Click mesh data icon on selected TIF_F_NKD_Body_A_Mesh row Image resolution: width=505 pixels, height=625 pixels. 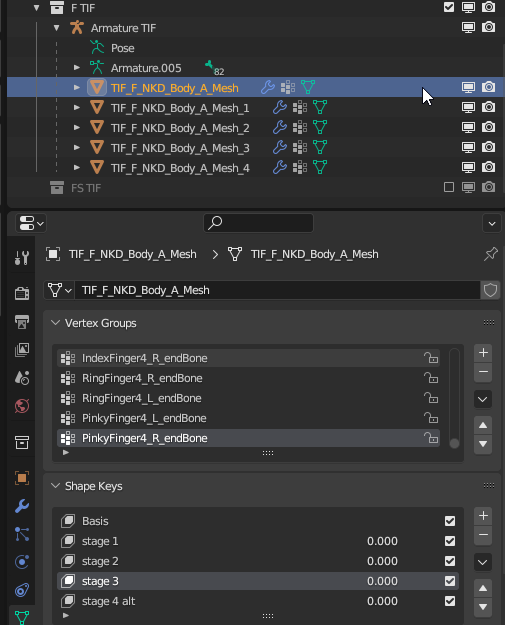pyautogui.click(x=308, y=87)
